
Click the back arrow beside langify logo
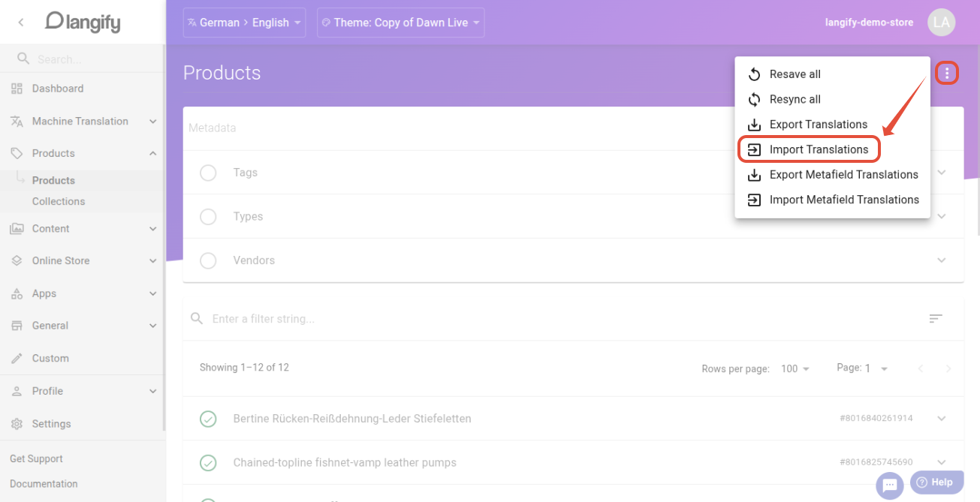[x=21, y=23]
